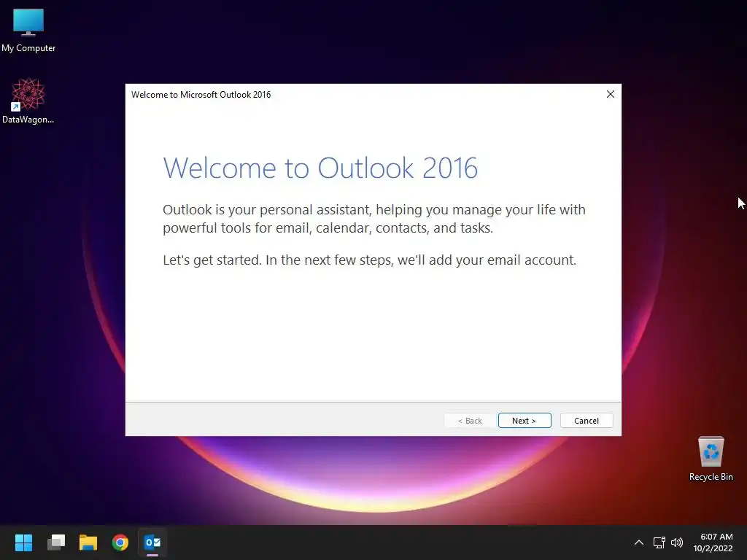Screen dimensions: 747x560
Task: Launch File Explorer from taskbar
Action: 88,542
